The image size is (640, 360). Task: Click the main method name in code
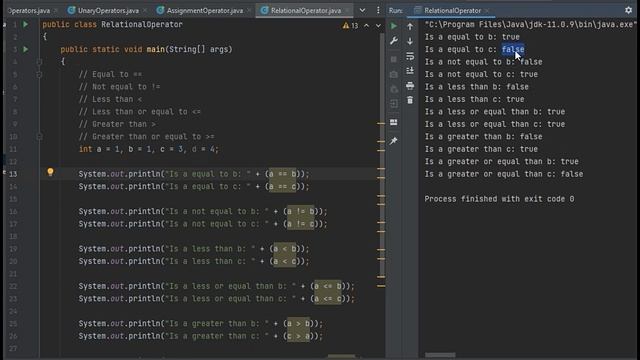click(156, 49)
